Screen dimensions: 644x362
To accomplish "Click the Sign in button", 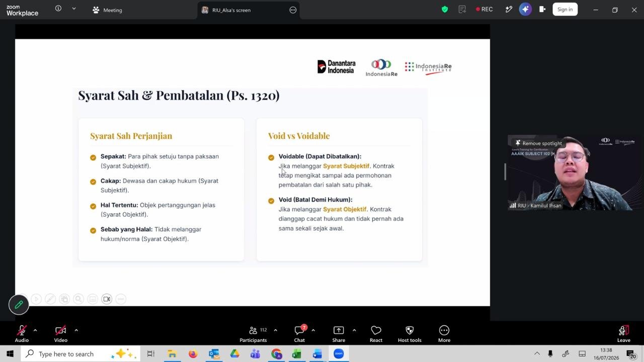I will (565, 9).
